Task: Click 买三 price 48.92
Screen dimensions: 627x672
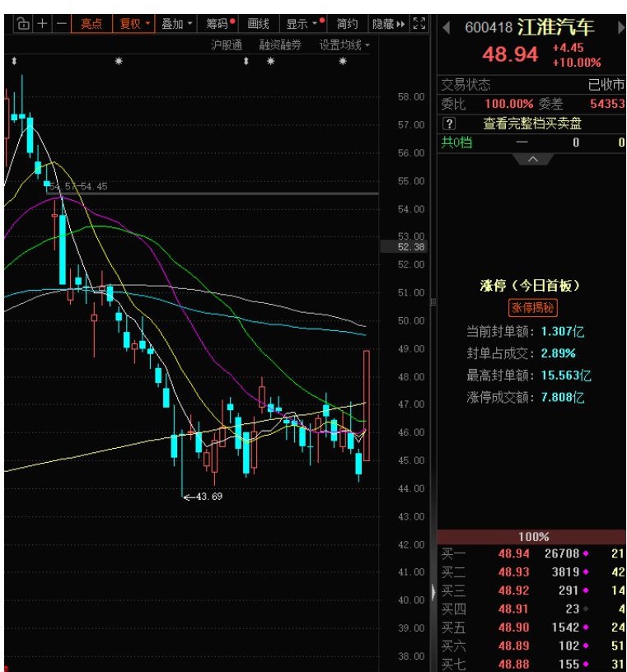Action: (x=514, y=590)
